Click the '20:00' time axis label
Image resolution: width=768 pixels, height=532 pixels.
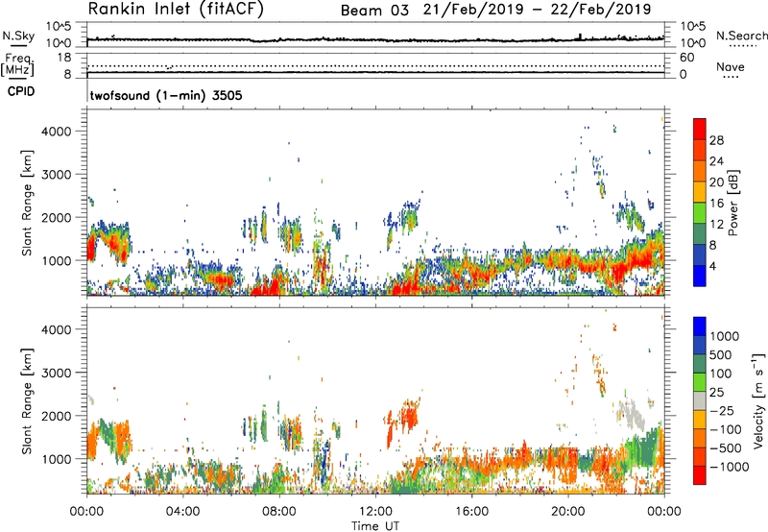[x=567, y=512]
